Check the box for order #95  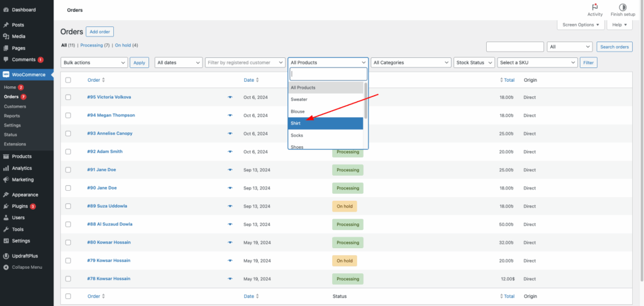pyautogui.click(x=68, y=97)
